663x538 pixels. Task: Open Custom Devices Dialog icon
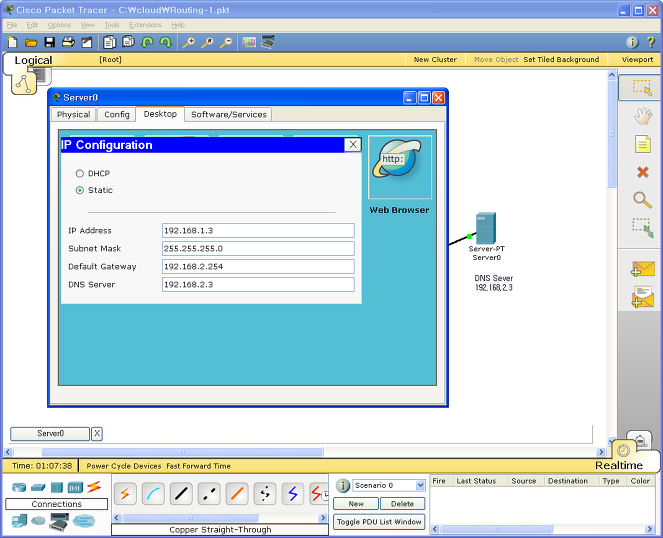pos(268,42)
